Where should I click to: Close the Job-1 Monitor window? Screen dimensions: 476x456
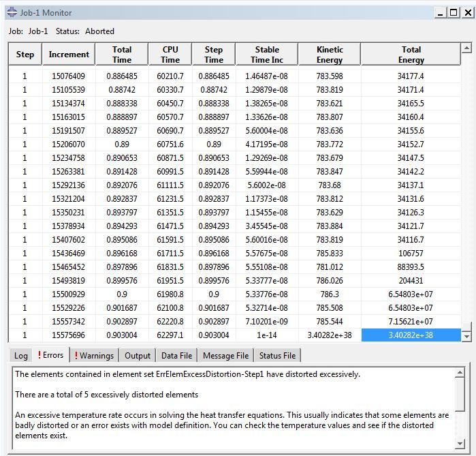coord(468,13)
